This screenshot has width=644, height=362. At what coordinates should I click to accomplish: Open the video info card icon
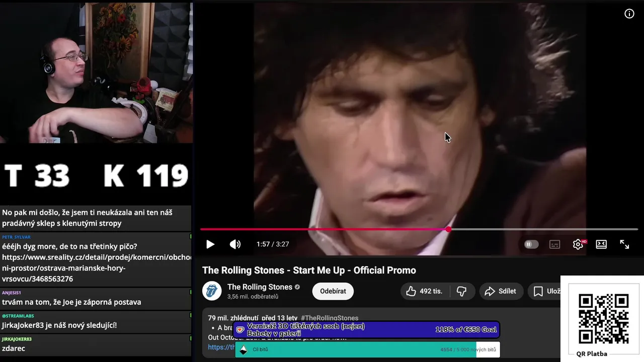pyautogui.click(x=629, y=14)
